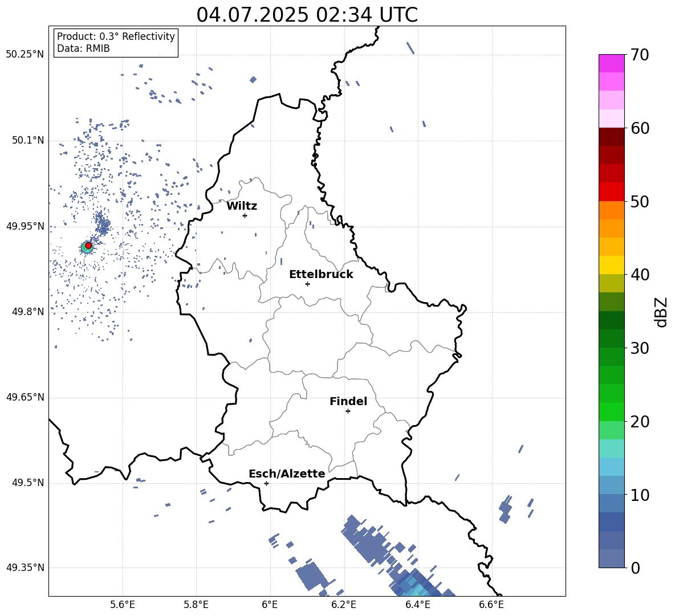Click the 70 tick on the colorbar
Image resolution: width=675 pixels, height=616 pixels.
pos(639,55)
